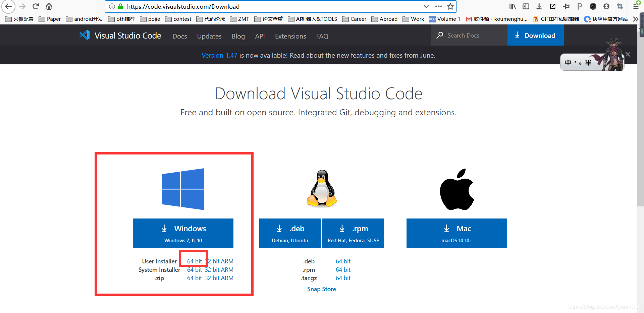This screenshot has height=313, width=644.
Task: Open the Abroad bookmarks folder
Action: pyautogui.click(x=384, y=19)
